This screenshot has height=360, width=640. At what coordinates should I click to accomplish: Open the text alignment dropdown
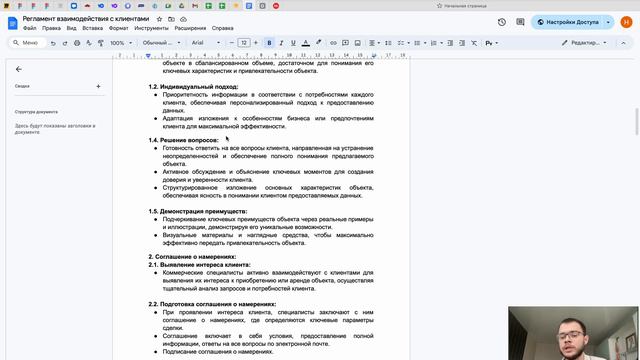pyautogui.click(x=374, y=43)
